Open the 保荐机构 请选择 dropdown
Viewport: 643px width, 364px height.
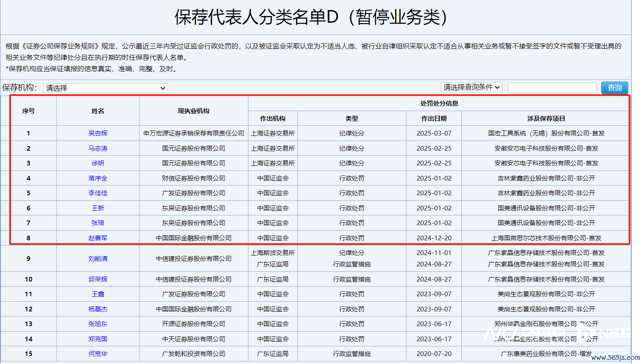105,88
